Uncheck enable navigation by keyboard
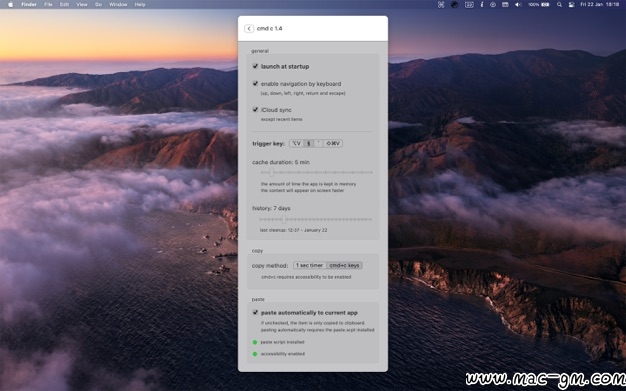Screen dimensions: 626x391 click(255, 83)
